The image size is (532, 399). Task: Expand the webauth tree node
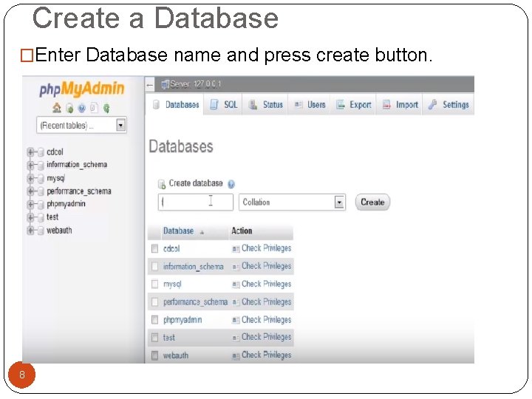30,231
